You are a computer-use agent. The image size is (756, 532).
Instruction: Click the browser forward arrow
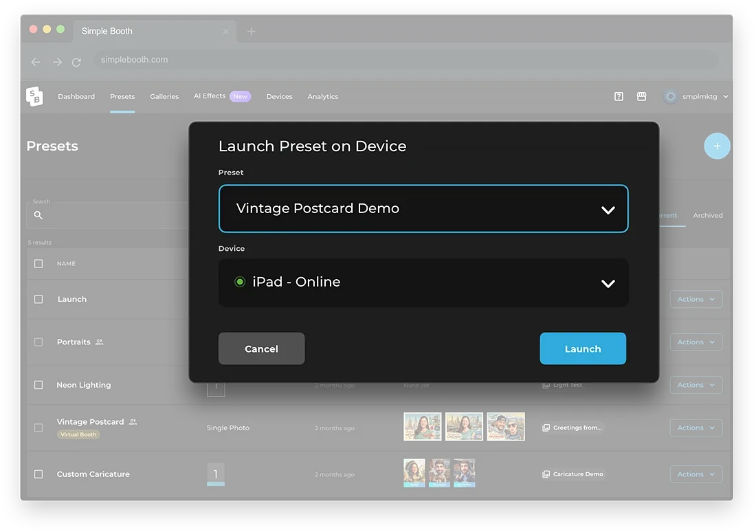pyautogui.click(x=57, y=62)
